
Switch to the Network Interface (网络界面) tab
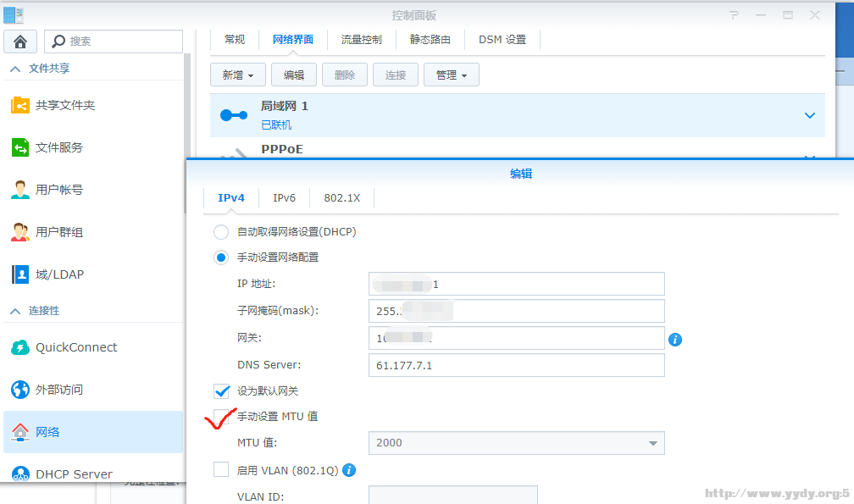click(293, 40)
